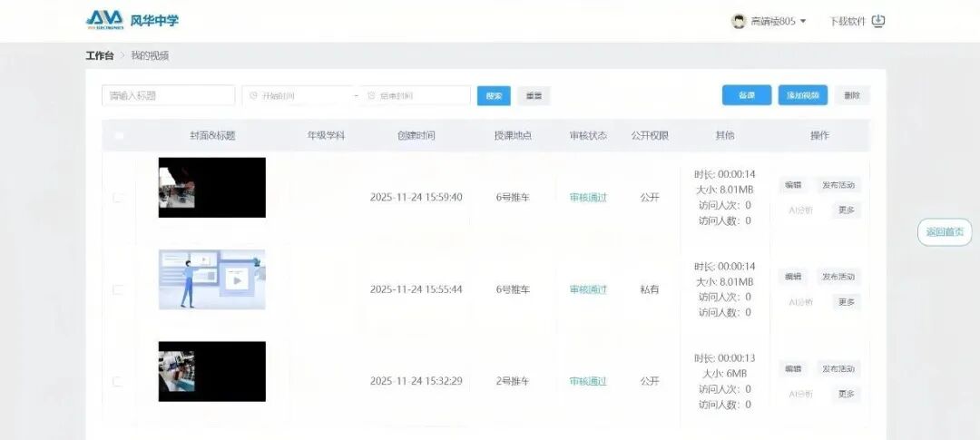Click the clock icon in 结束时间 field
The height and width of the screenshot is (440, 980).
click(x=371, y=95)
